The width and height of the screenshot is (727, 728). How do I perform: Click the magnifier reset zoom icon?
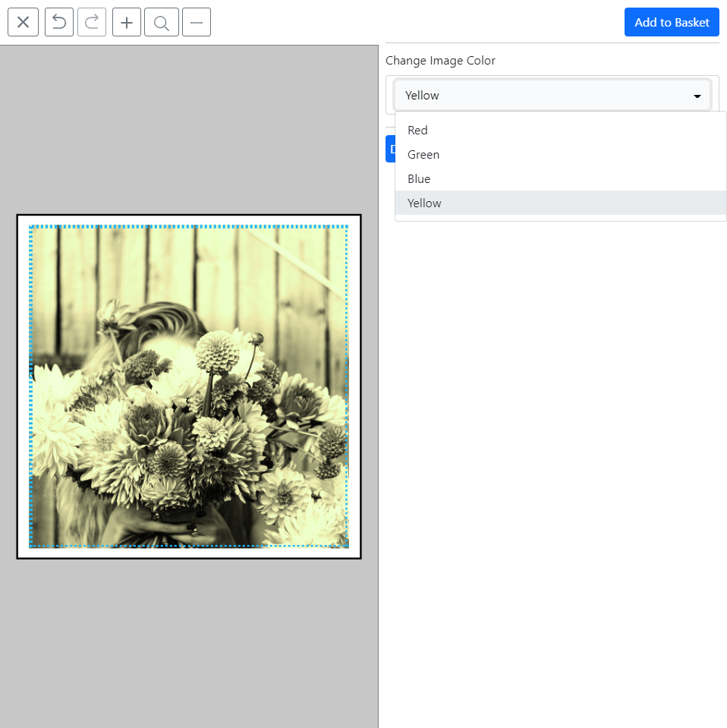(x=161, y=22)
